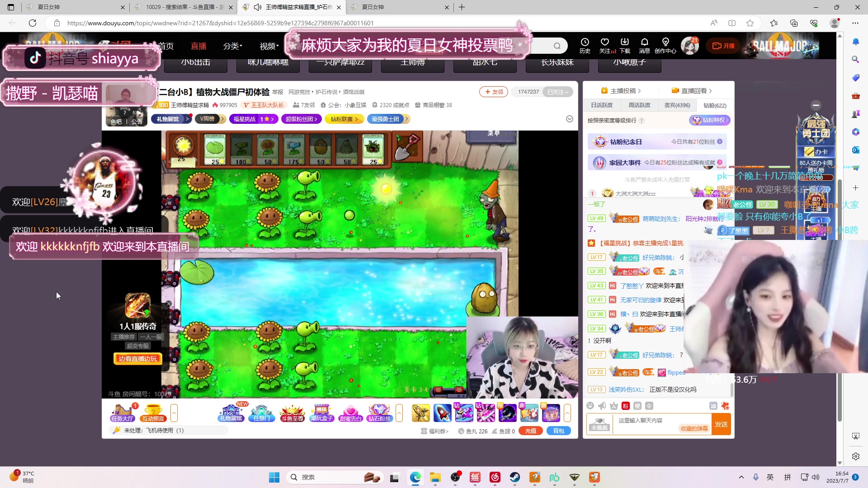Toggle the microphone icon in system tray
The height and width of the screenshot is (488, 868).
click(x=755, y=477)
